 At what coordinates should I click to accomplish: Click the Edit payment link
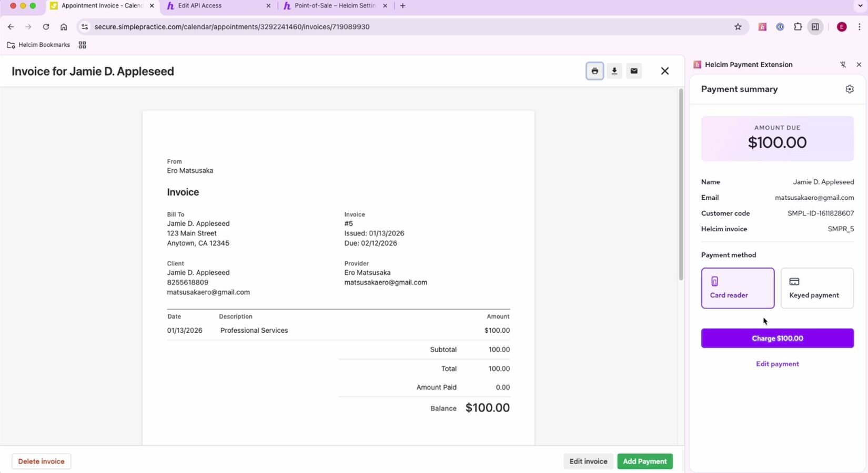click(777, 364)
